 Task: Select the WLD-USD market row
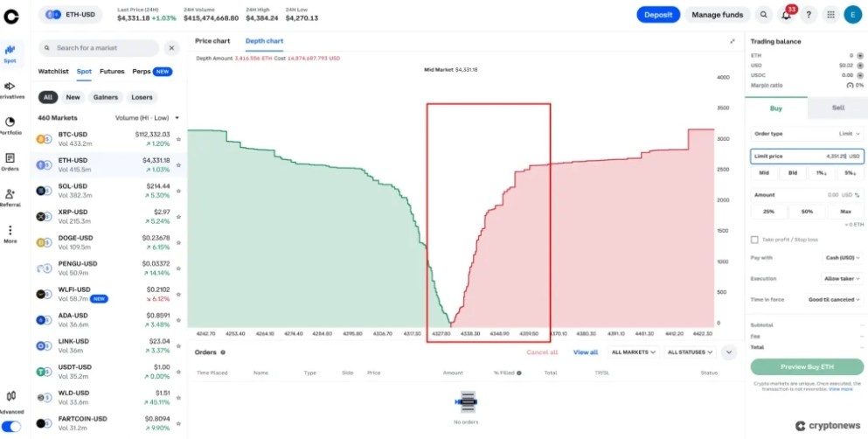click(109, 398)
